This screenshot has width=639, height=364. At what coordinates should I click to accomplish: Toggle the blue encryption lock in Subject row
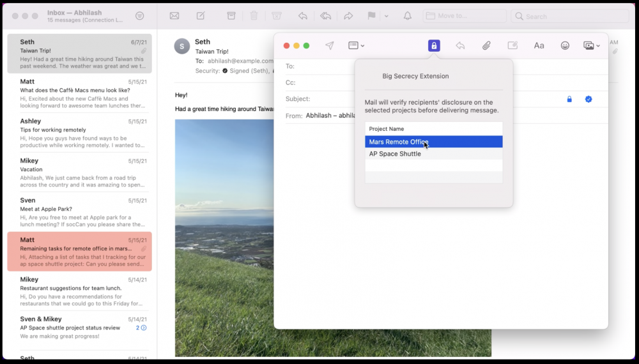[x=569, y=99]
